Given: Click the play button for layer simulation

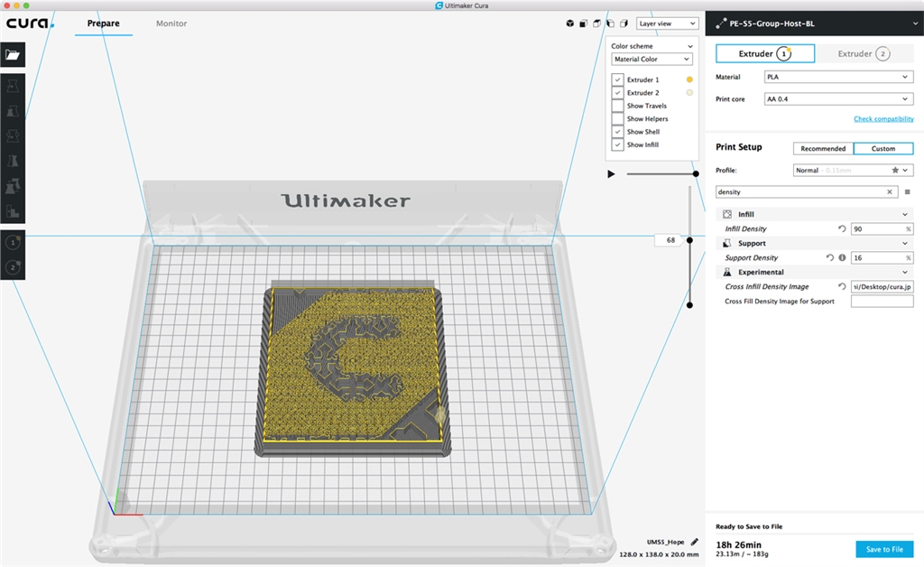Looking at the screenshot, I should pos(611,173).
